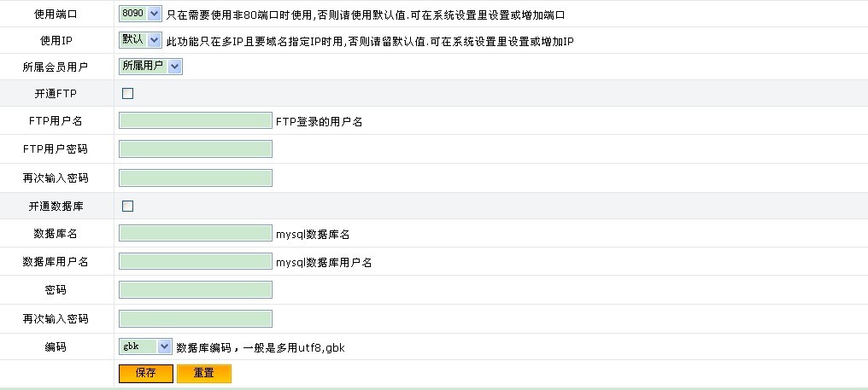Click the database 密码 input field
This screenshot has width=868, height=390.
pyautogui.click(x=196, y=290)
